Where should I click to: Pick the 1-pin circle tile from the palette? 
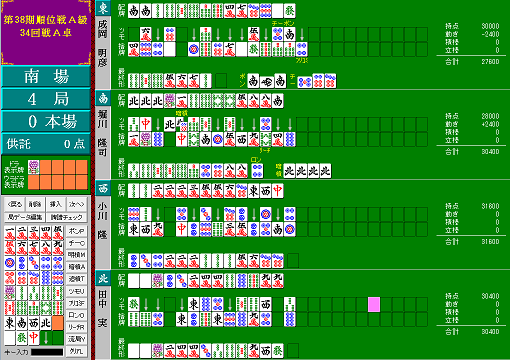click(10, 263)
